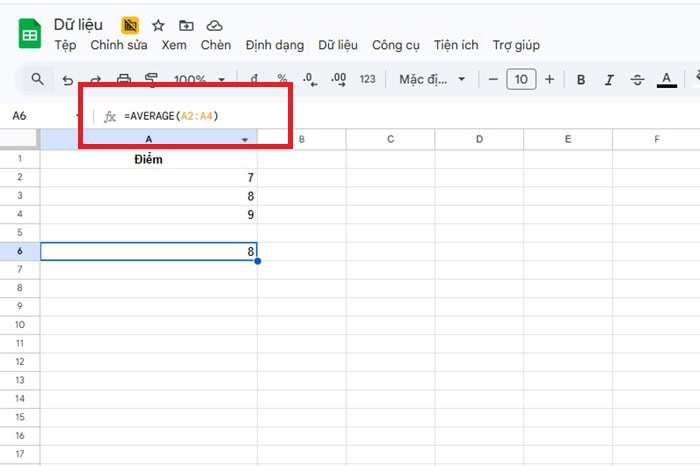The height and width of the screenshot is (466, 700).
Task: Open column A dropdown arrow
Action: (246, 140)
